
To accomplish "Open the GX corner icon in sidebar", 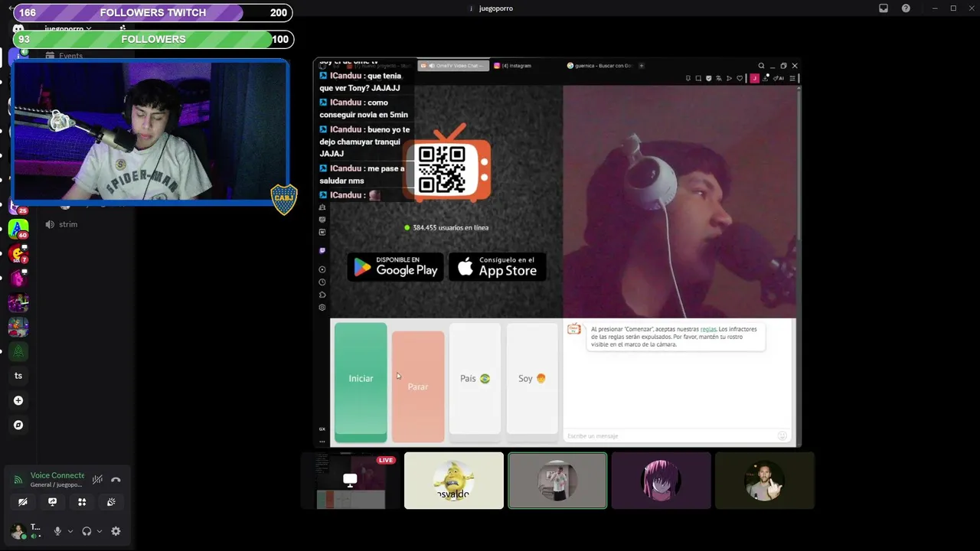I will 322,429.
